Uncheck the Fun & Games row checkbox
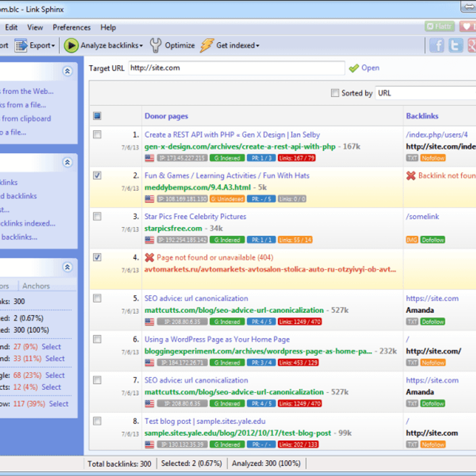The image size is (476, 476). click(x=97, y=175)
